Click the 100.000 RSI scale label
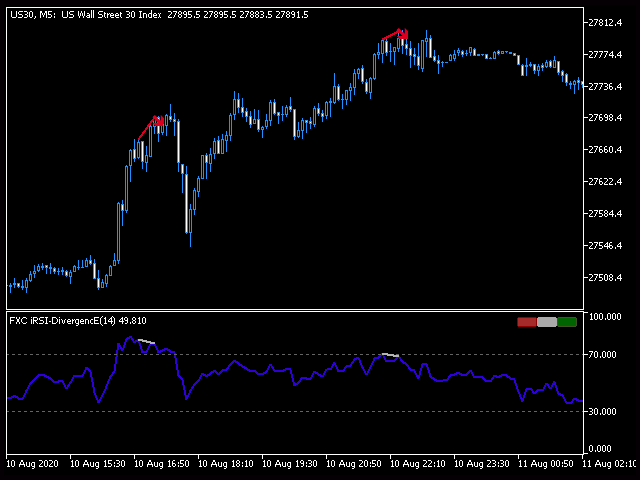Viewport: 640px width, 480px height. click(x=606, y=317)
